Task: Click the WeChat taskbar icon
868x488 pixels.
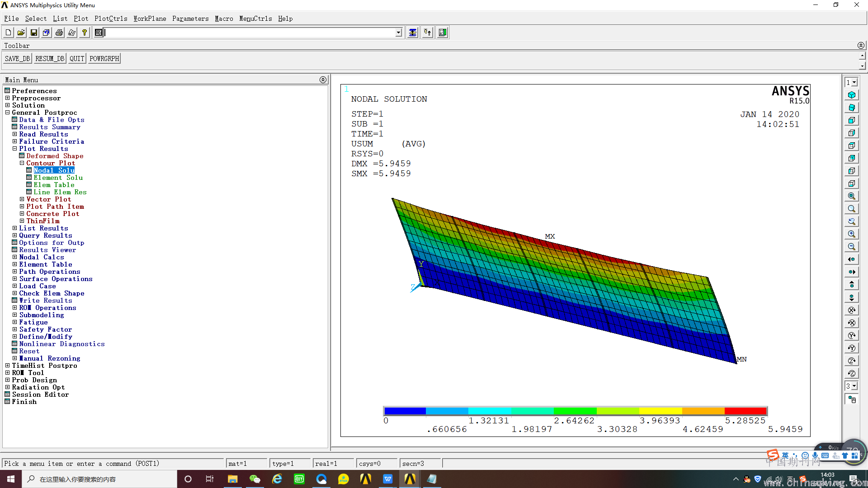Action: pos(255,479)
